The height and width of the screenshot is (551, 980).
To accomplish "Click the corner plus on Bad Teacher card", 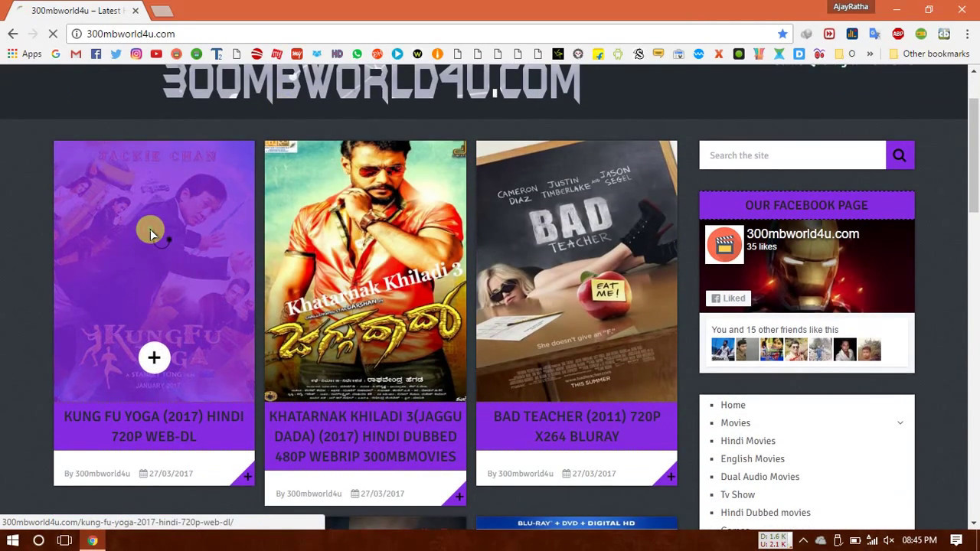I will pyautogui.click(x=670, y=477).
